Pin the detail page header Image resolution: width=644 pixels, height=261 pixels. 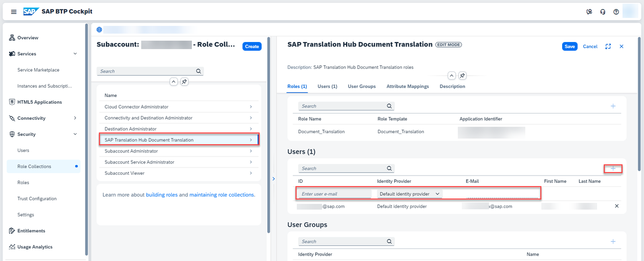tap(462, 76)
